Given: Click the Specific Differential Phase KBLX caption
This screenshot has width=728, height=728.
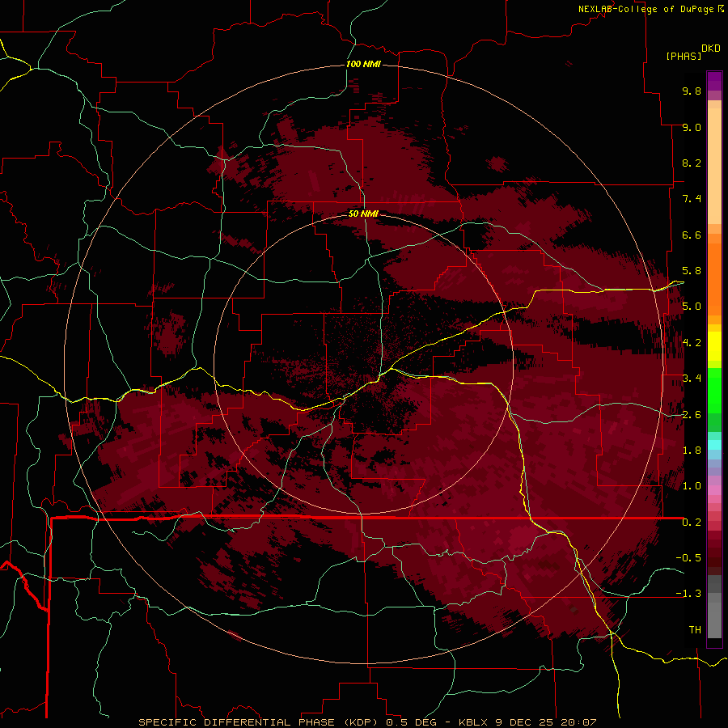Looking at the screenshot, I should tap(367, 722).
